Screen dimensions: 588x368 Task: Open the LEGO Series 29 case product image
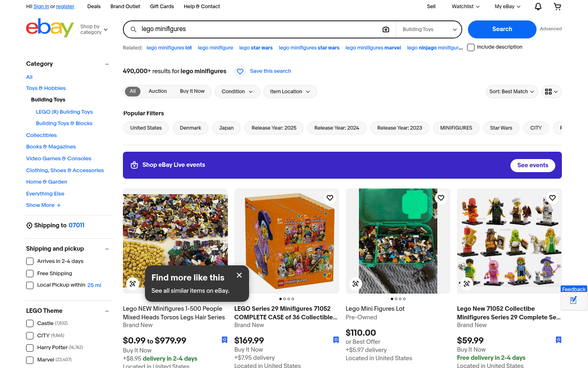(287, 241)
